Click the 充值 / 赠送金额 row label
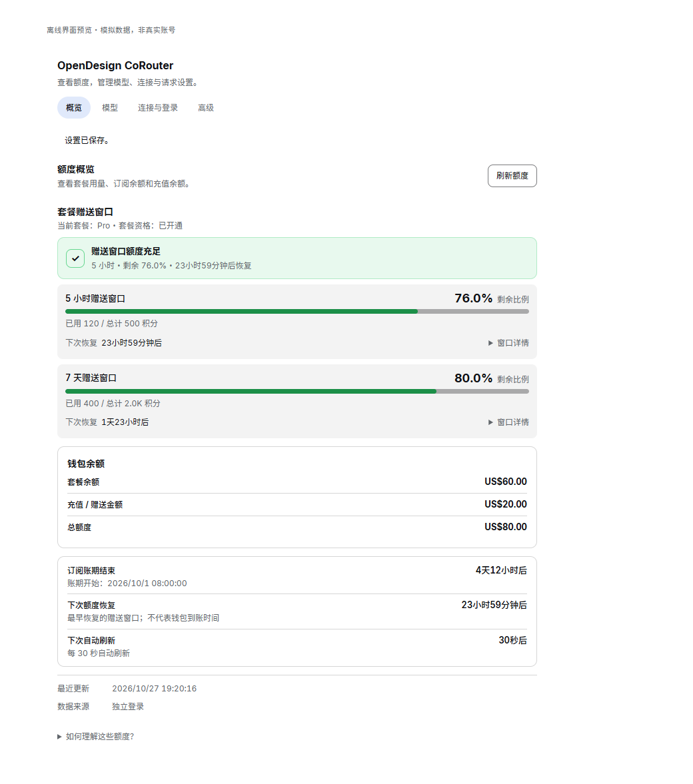 [x=95, y=505]
